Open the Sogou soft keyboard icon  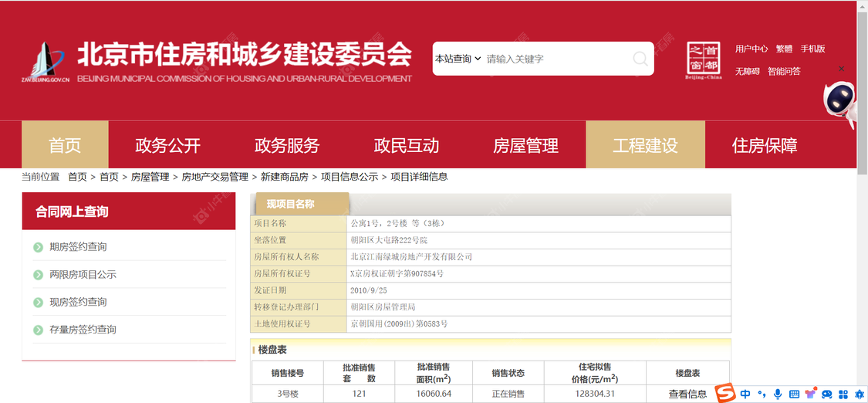[795, 395]
